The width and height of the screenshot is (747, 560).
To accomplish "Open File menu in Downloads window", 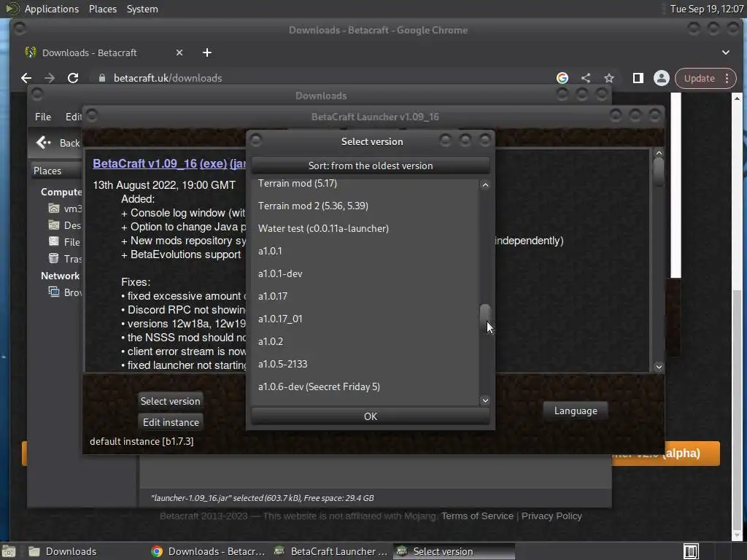I will click(x=43, y=117).
